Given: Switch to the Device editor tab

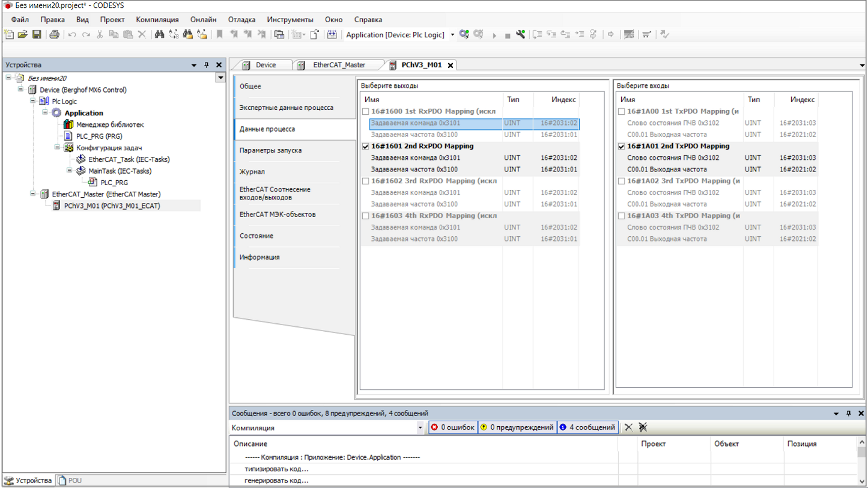Looking at the screenshot, I should [265, 65].
